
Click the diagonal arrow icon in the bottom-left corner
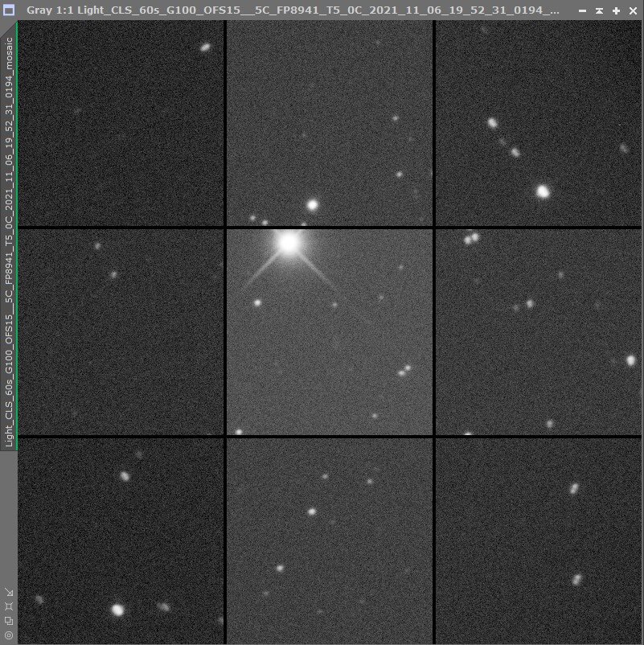click(x=9, y=593)
